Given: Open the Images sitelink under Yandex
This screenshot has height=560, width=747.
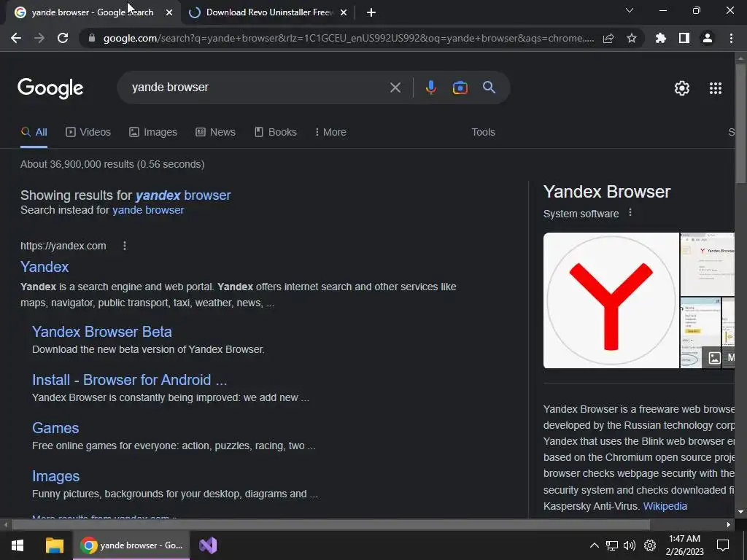Looking at the screenshot, I should pos(55,475).
